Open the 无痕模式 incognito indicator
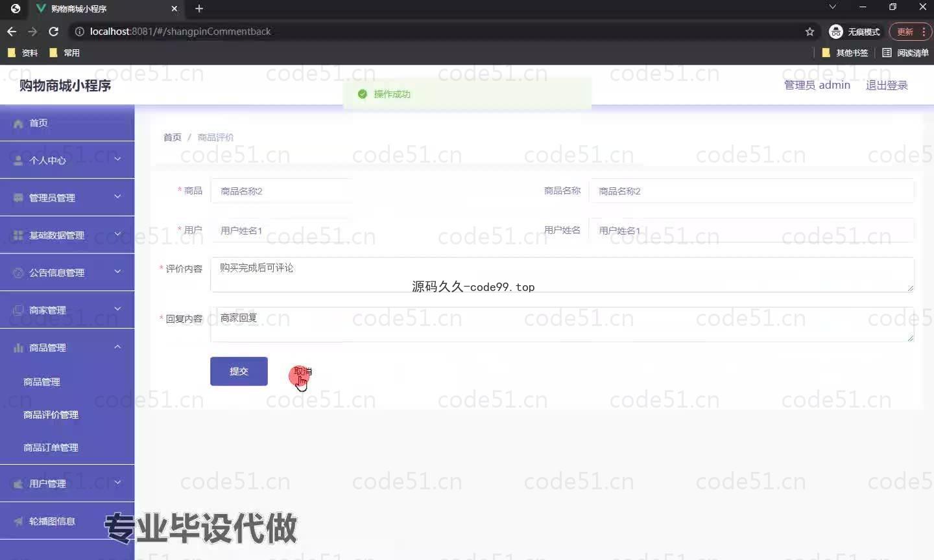Screen dimensions: 934x560 click(854, 31)
